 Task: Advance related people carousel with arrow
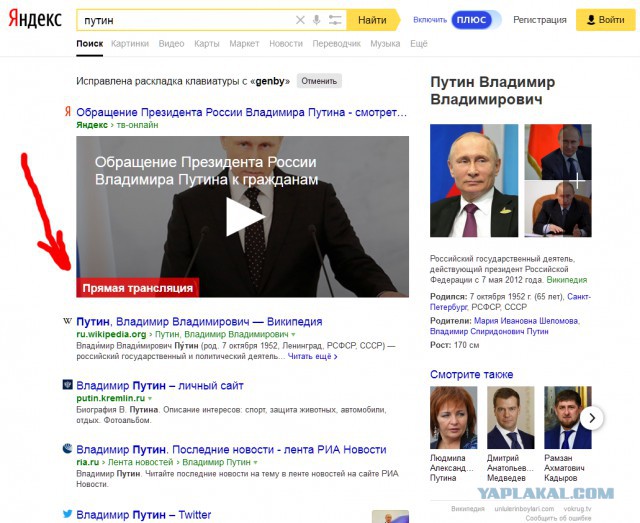(592, 418)
